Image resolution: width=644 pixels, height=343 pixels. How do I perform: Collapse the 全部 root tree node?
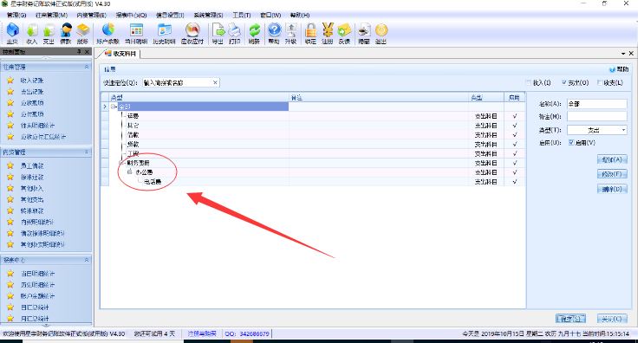[x=113, y=107]
